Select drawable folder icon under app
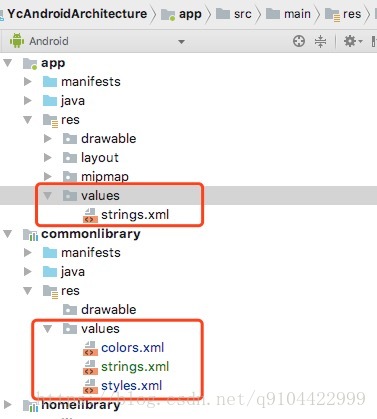Image resolution: width=377 pixels, height=419 pixels. tap(70, 139)
